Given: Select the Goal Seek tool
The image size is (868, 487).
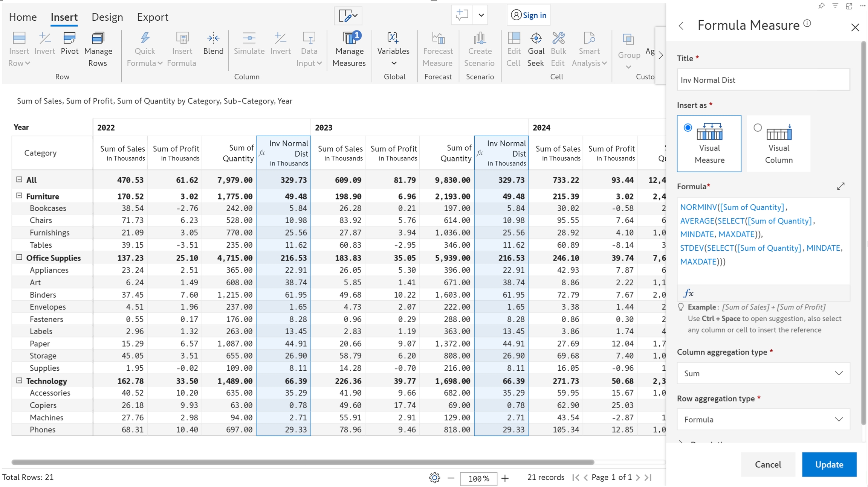Looking at the screenshot, I should pyautogui.click(x=535, y=49).
